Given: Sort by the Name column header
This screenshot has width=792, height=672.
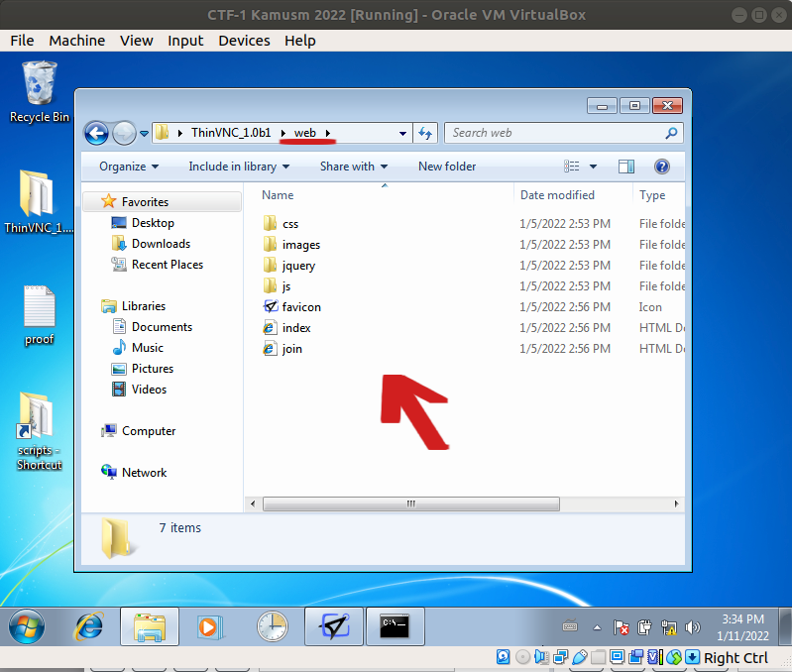Looking at the screenshot, I should point(278,195).
